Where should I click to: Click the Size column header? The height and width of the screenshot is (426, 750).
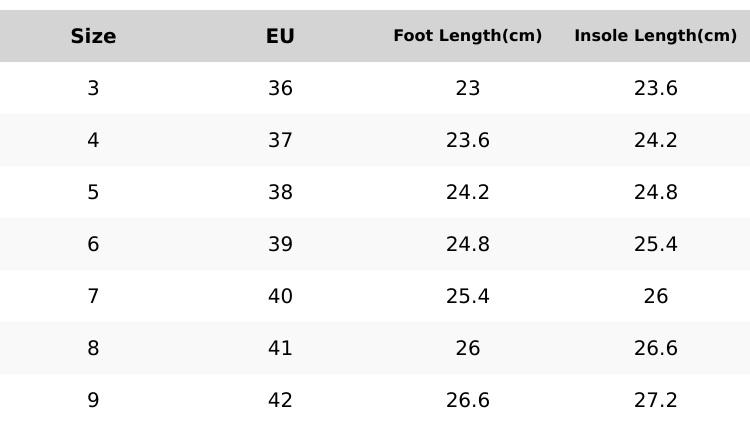(x=93, y=37)
